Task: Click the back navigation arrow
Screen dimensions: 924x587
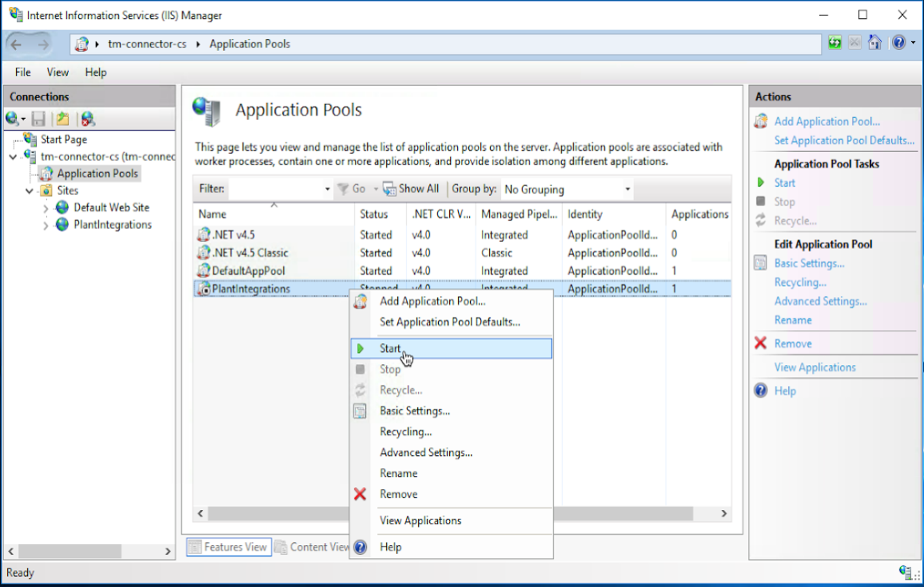Action: pos(16,44)
